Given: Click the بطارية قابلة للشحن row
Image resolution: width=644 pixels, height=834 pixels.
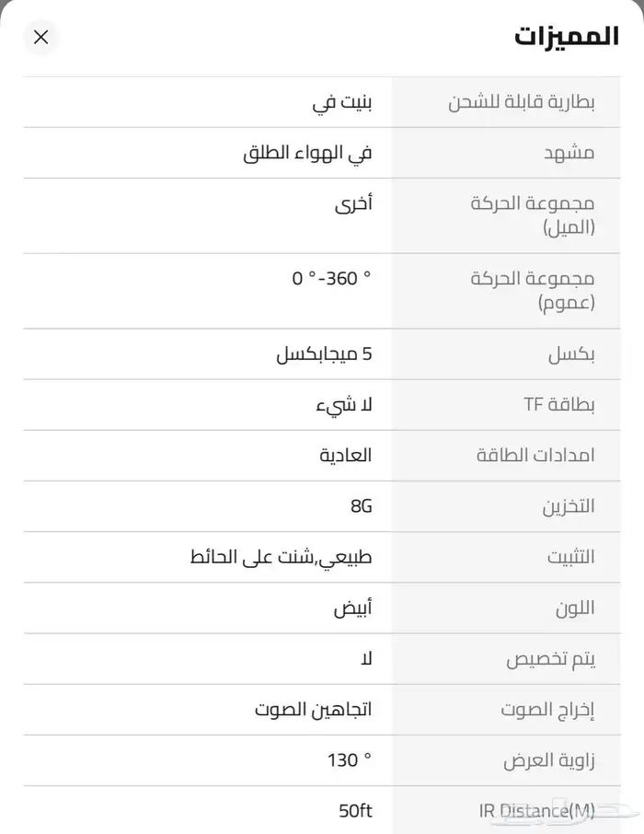Looking at the screenshot, I should coord(322,103).
